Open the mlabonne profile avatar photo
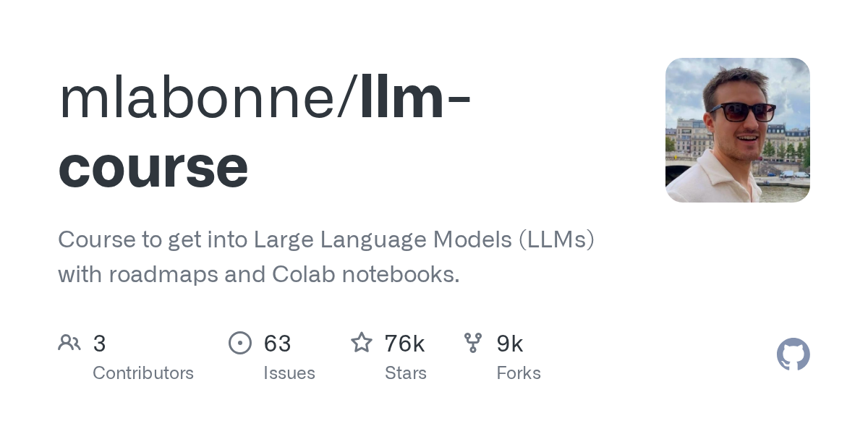Screen dimensions: 868x434 coord(737,130)
